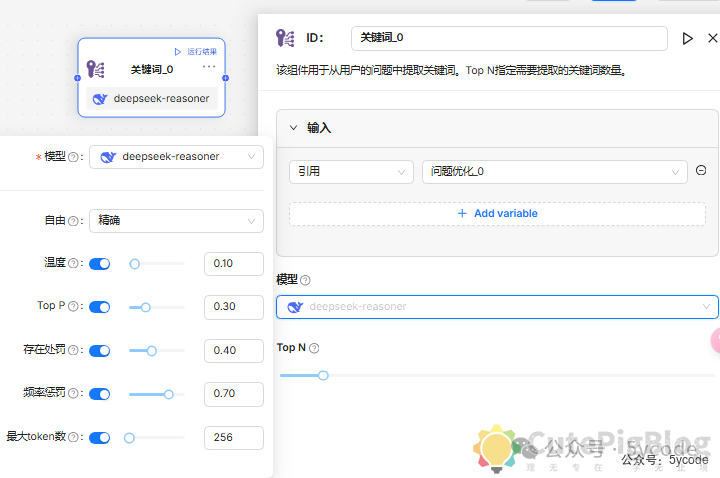The width and height of the screenshot is (720, 478).
Task: Toggle the 存在处罚 switch
Action: click(x=100, y=351)
